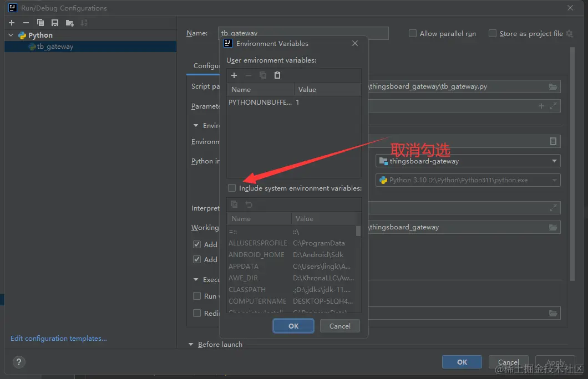Click OK in Run/Debug Configurations window
Screen dimensions: 588x379
pyautogui.click(x=462, y=362)
